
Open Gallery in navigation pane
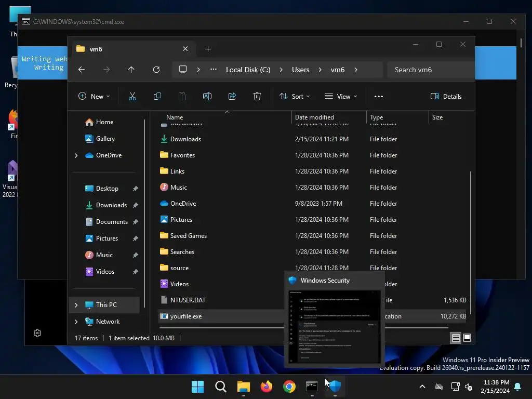(105, 139)
